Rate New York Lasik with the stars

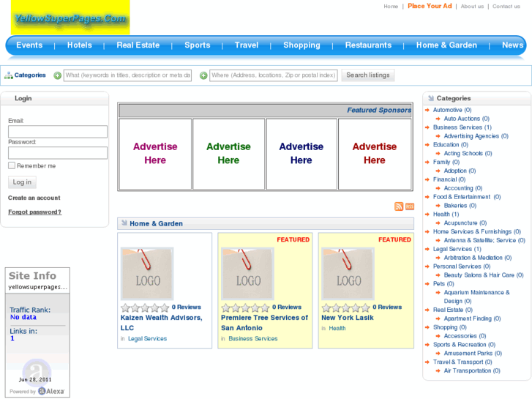(x=345, y=307)
